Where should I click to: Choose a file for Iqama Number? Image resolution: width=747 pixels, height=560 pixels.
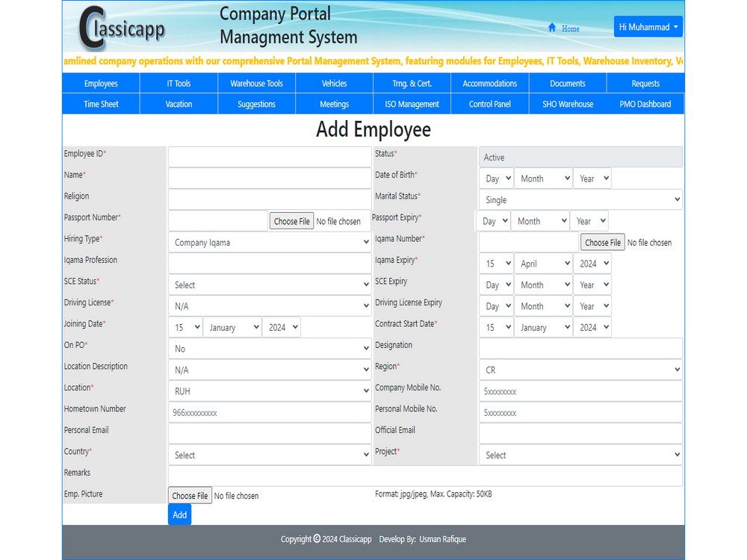[x=603, y=243]
